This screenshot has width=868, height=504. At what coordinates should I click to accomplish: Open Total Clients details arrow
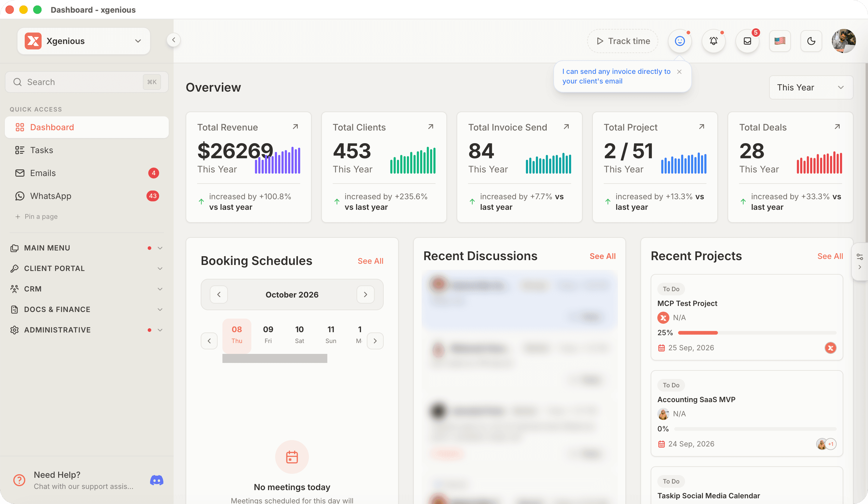[431, 127]
